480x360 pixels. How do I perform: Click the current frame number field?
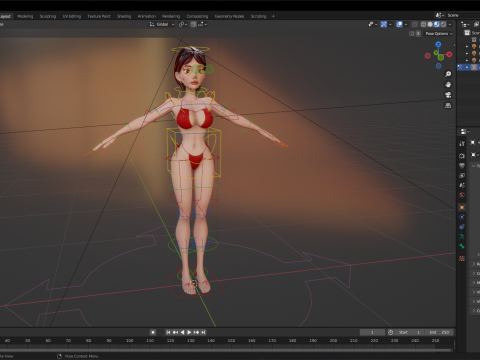point(372,332)
